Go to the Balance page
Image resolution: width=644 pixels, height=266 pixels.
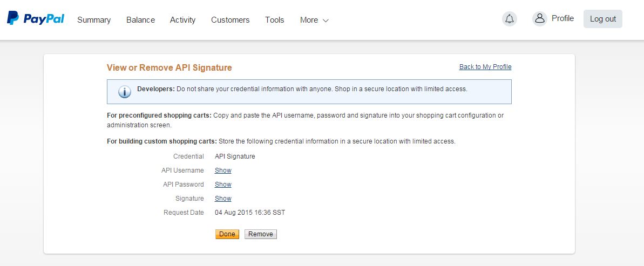140,20
